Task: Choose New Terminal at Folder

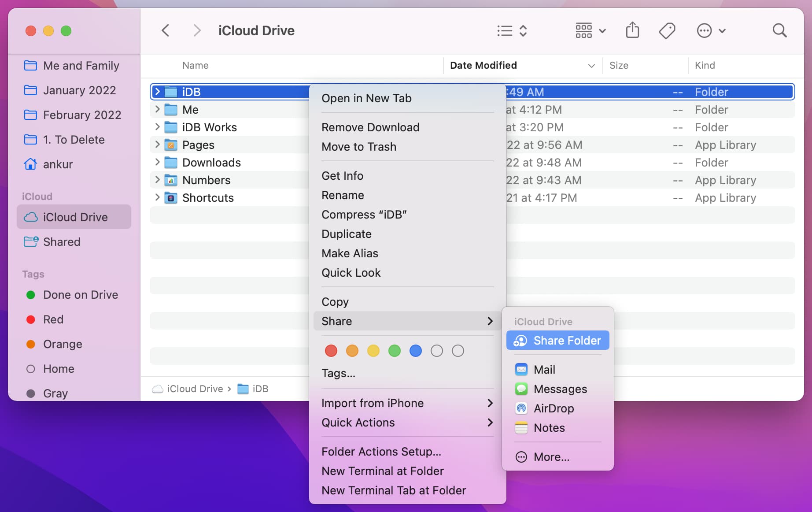Action: 408,471
